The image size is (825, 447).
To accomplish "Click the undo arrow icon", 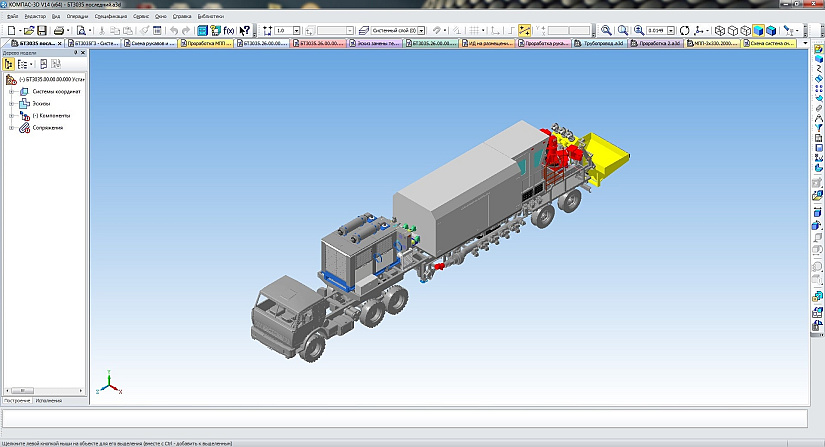I will pyautogui.click(x=173, y=31).
